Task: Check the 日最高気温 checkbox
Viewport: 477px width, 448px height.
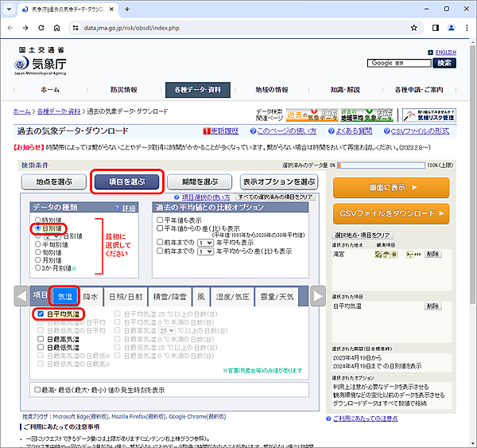Action: pyautogui.click(x=41, y=339)
